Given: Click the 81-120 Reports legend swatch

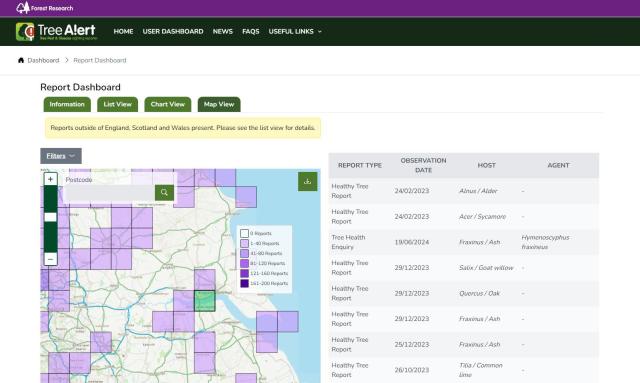Looking at the screenshot, I should [x=244, y=263].
